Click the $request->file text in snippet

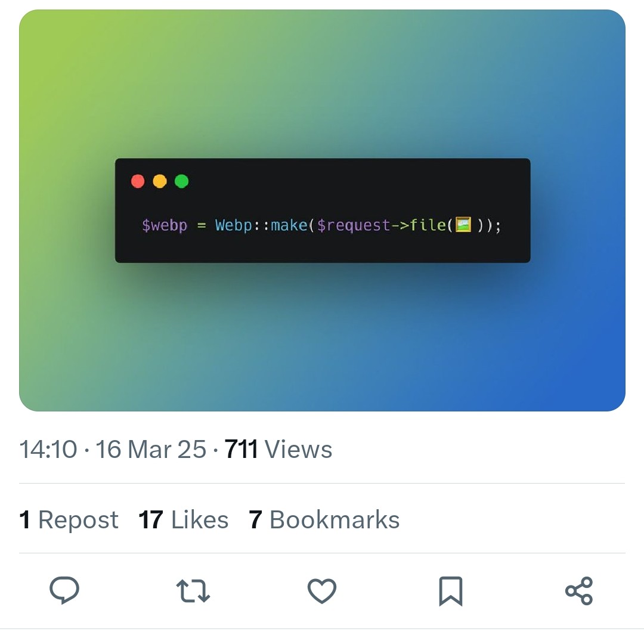tap(382, 225)
